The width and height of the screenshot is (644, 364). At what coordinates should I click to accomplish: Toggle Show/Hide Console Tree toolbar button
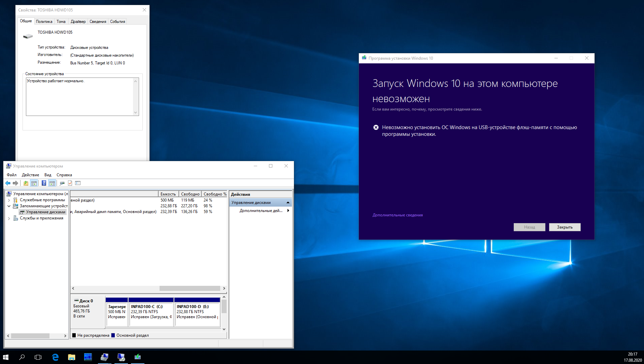click(34, 183)
